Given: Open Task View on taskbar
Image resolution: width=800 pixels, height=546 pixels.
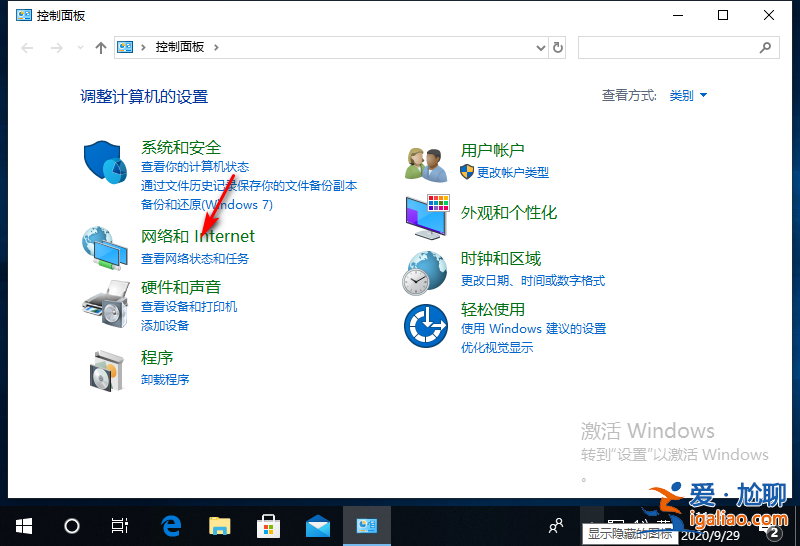Looking at the screenshot, I should [120, 526].
